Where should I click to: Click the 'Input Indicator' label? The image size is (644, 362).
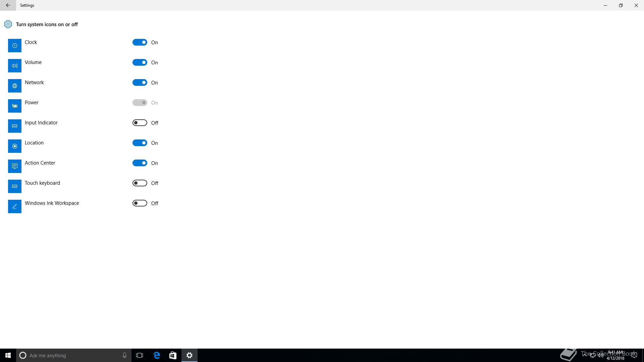(41, 123)
